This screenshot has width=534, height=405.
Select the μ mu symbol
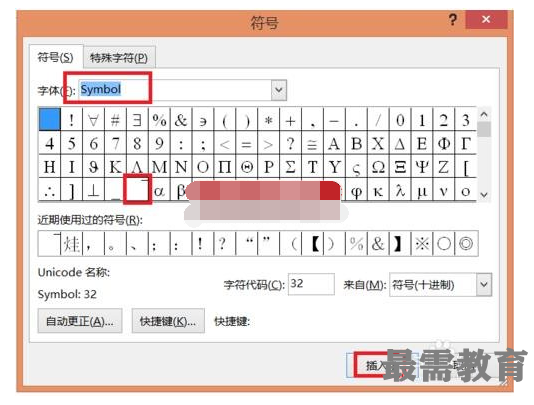coord(422,190)
